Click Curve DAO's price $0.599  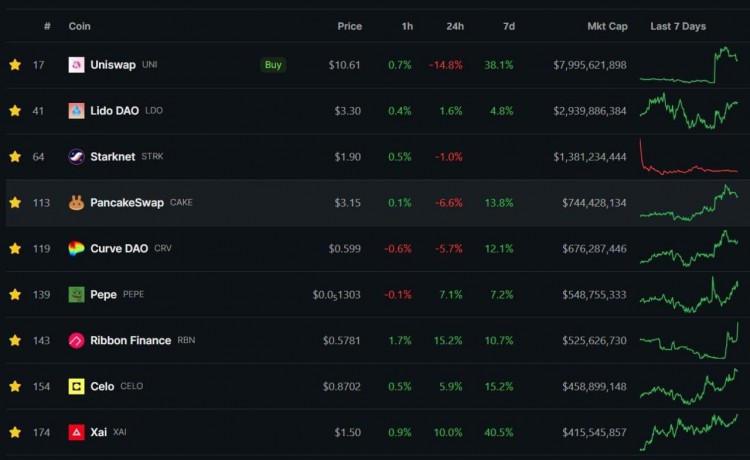coord(344,248)
